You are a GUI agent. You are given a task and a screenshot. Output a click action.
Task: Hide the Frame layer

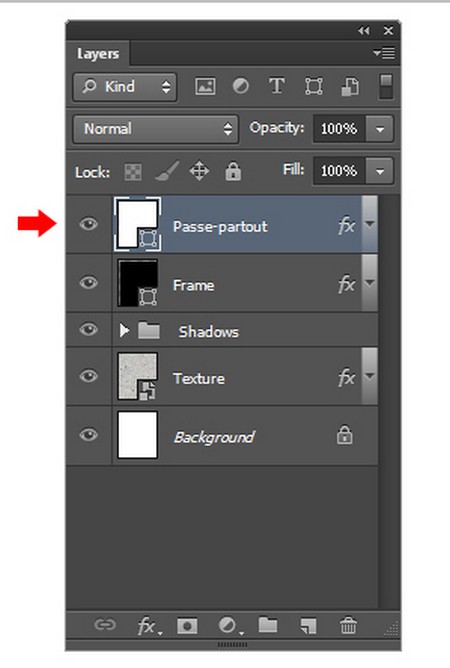[x=89, y=283]
